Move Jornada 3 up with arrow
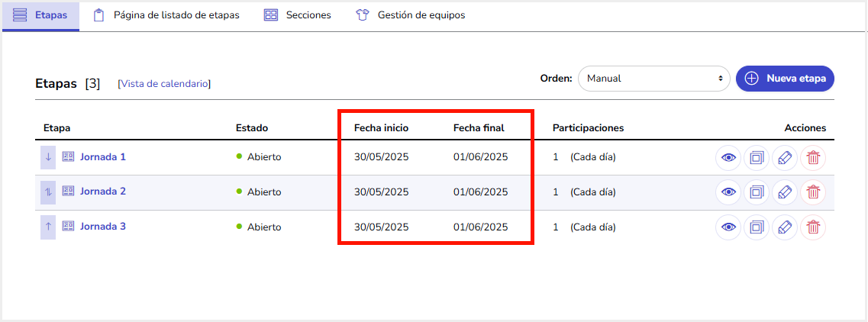 tap(48, 227)
